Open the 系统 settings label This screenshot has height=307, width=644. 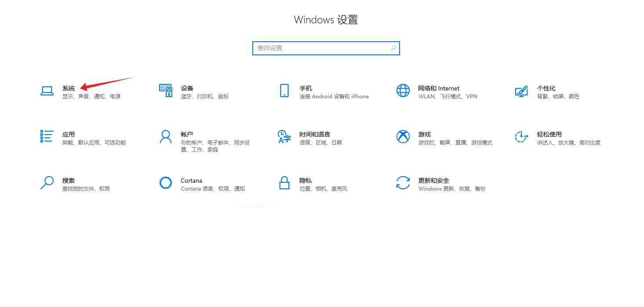point(69,88)
